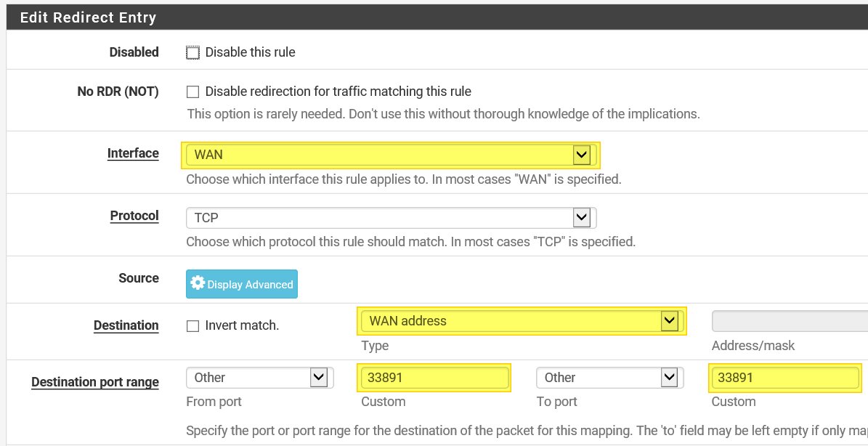Click the Protocol help label link
This screenshot has height=446, width=868.
(134, 216)
